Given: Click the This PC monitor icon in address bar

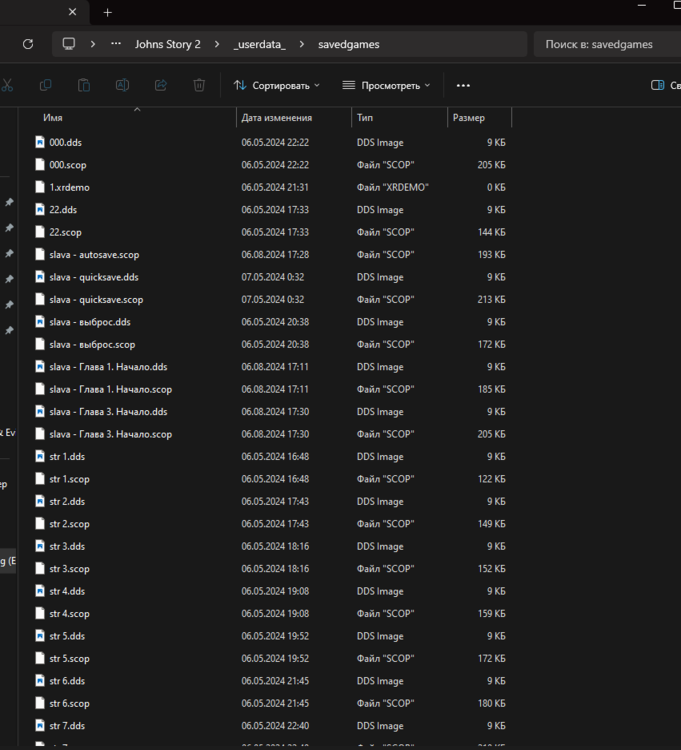Looking at the screenshot, I should point(69,44).
